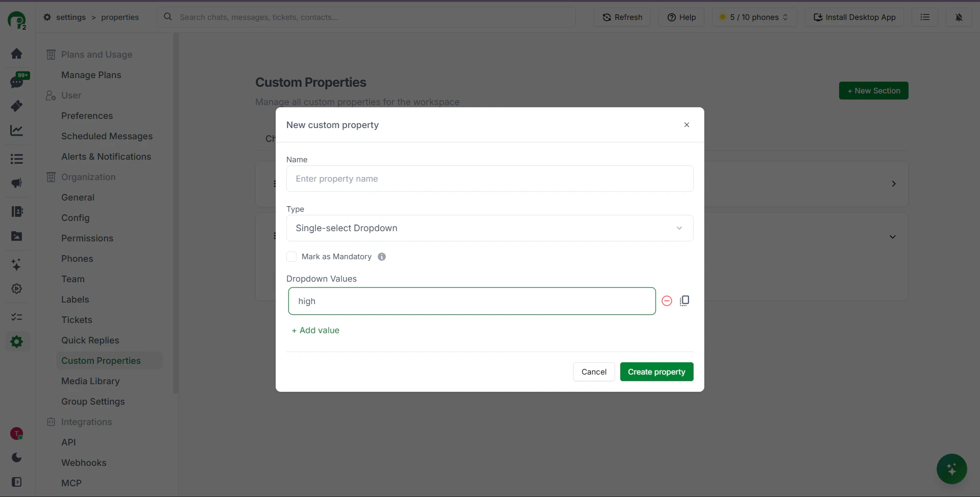Close the New custom property dialog
This screenshot has height=497, width=980.
(x=687, y=125)
